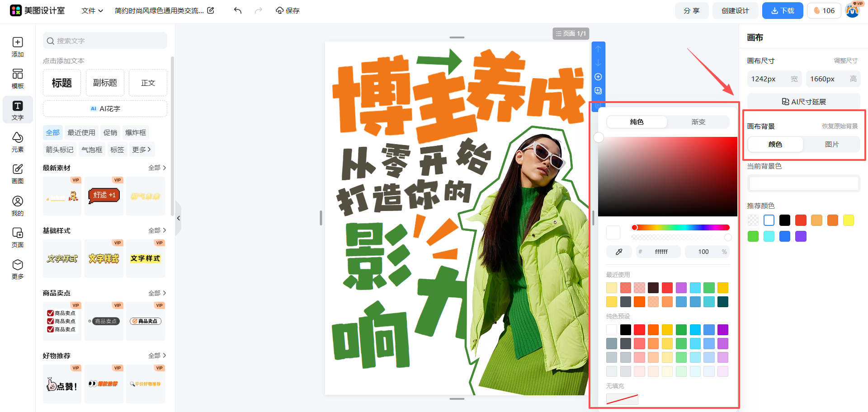Open the 添加 (Add) sidebar icon

coord(18,47)
